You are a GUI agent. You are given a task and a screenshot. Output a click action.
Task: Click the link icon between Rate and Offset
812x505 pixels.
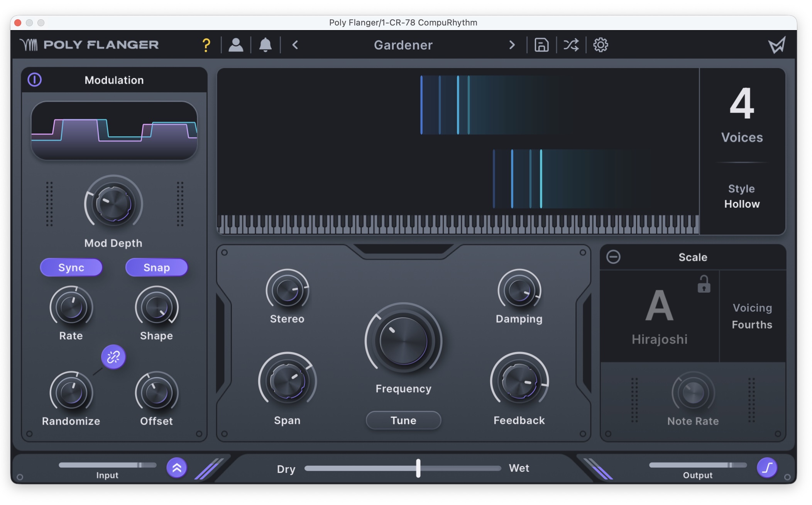coord(113,357)
